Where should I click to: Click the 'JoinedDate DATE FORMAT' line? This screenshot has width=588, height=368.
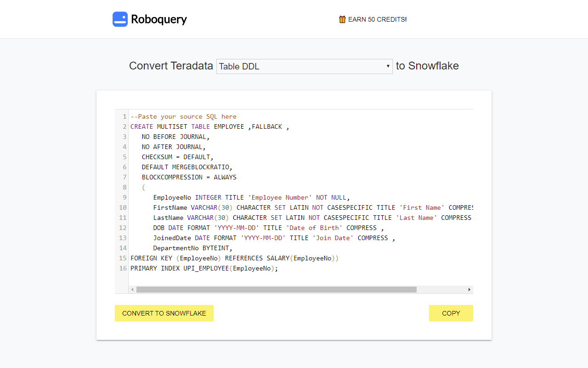pos(274,238)
